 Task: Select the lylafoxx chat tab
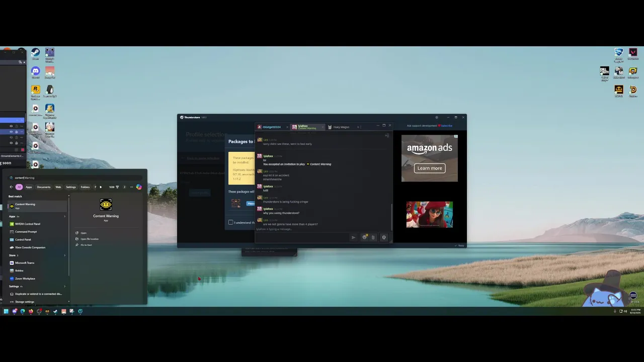[x=307, y=127]
